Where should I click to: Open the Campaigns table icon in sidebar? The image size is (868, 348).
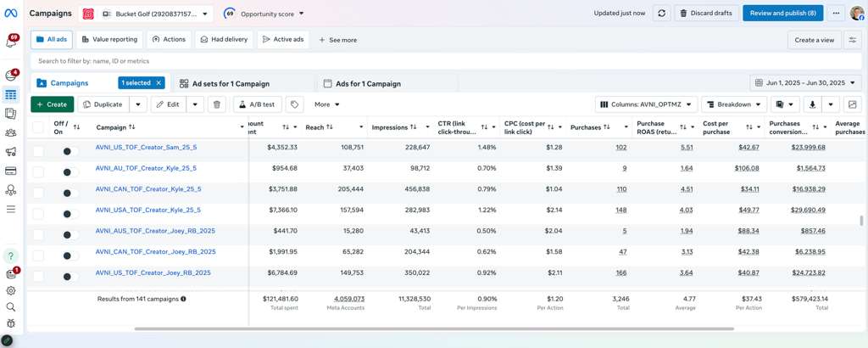[10, 95]
